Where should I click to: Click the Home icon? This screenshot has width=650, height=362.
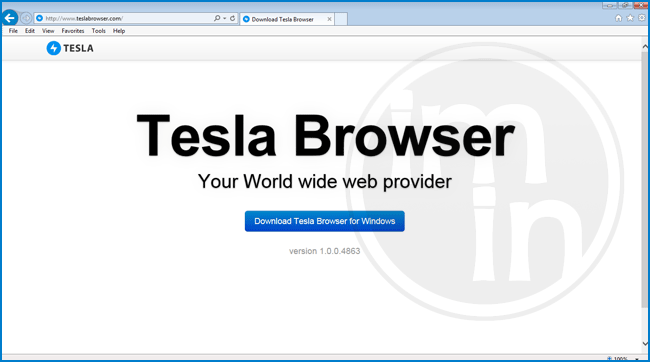pos(618,18)
